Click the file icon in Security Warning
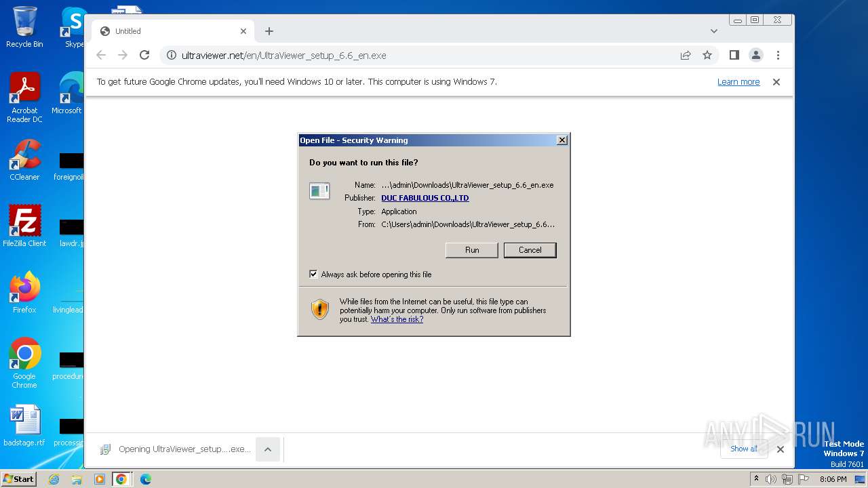Screen dimensions: 868x488 (319, 191)
